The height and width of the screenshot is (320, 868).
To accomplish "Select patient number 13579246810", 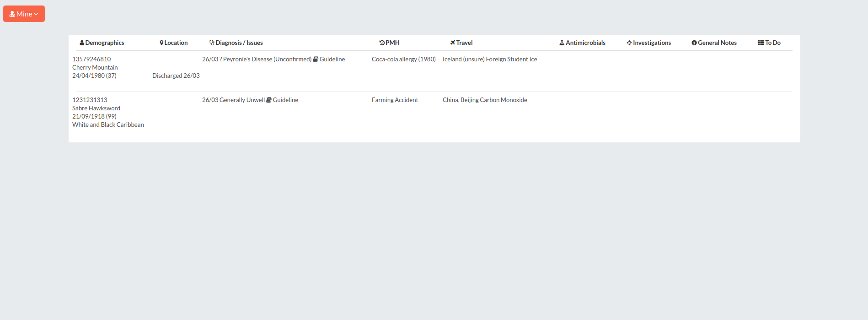I will (x=91, y=59).
